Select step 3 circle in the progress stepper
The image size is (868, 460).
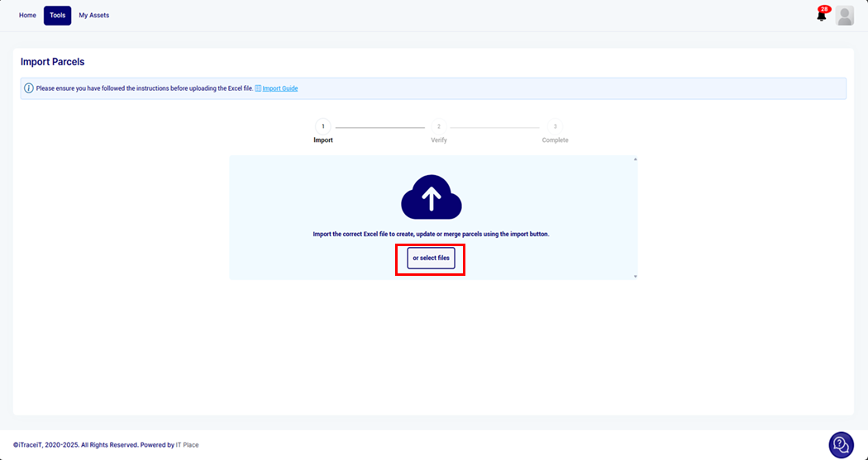point(555,126)
